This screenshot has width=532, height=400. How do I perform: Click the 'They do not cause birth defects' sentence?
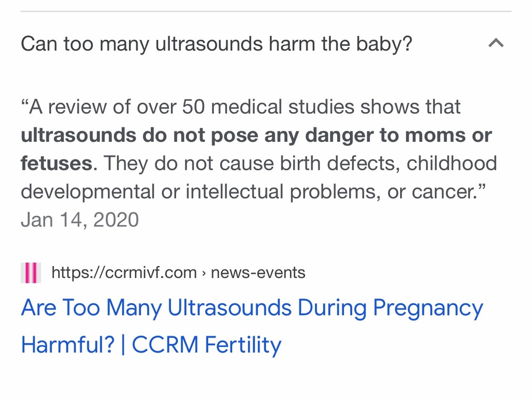(250, 164)
